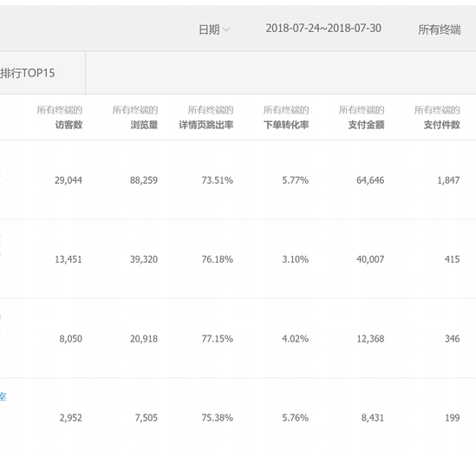Select payment amount 40,007

click(370, 259)
